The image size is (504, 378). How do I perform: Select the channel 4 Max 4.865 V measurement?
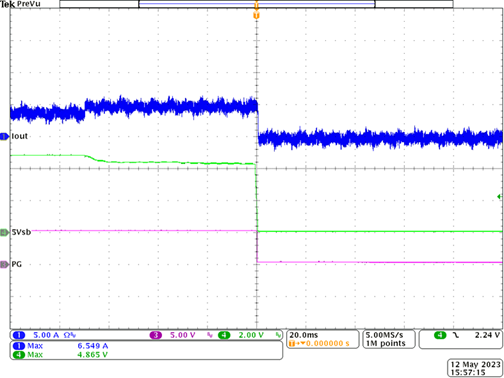click(60, 355)
